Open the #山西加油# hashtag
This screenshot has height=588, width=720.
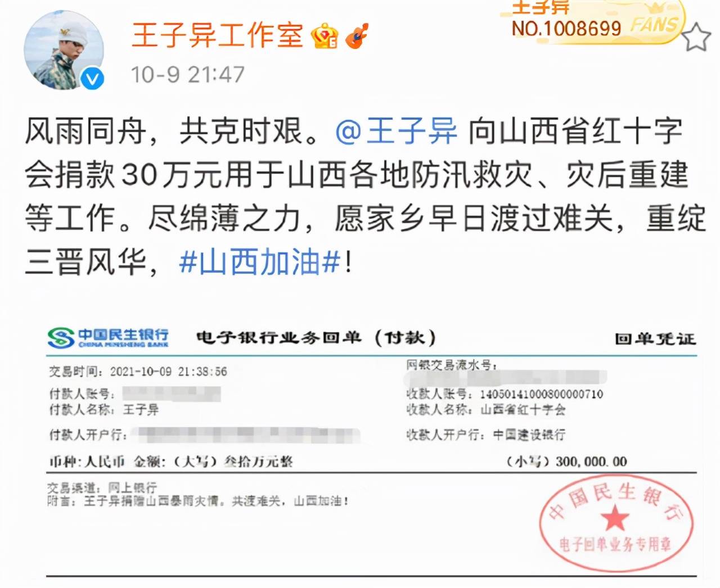click(x=260, y=262)
